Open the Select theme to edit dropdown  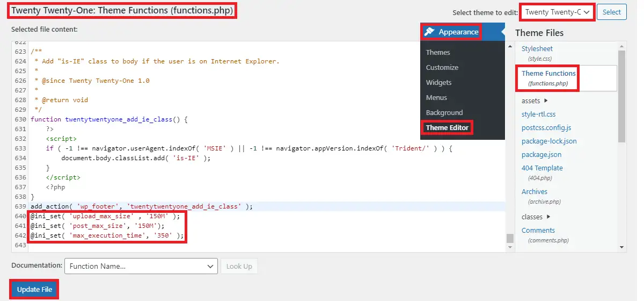[557, 12]
